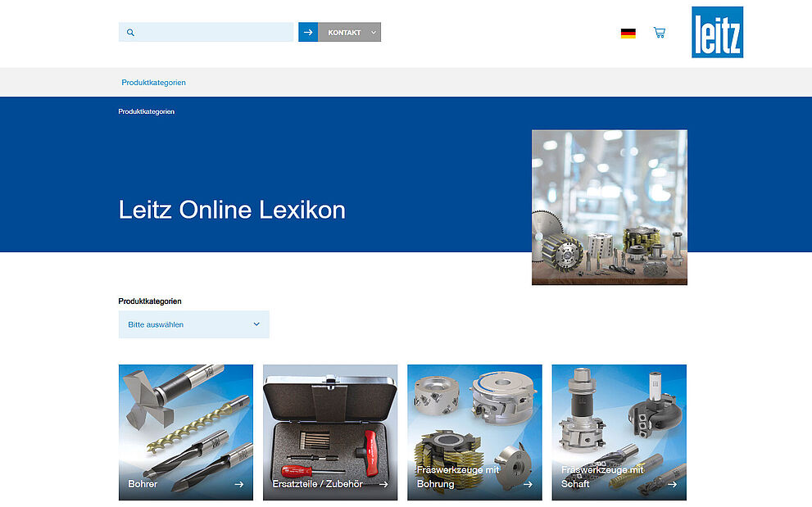
Task: Click the arrow icon on Ersatzteile / Zubehör card
Action: (x=383, y=484)
